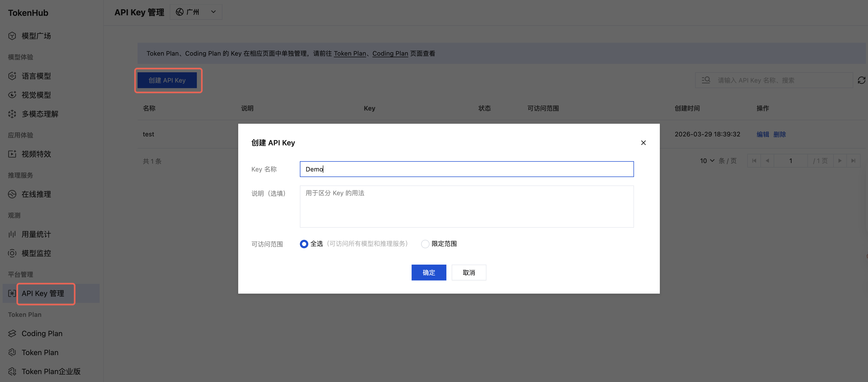The width and height of the screenshot is (868, 382).
Task: Click the Token Plan企业版 sidebar icon
Action: point(12,371)
